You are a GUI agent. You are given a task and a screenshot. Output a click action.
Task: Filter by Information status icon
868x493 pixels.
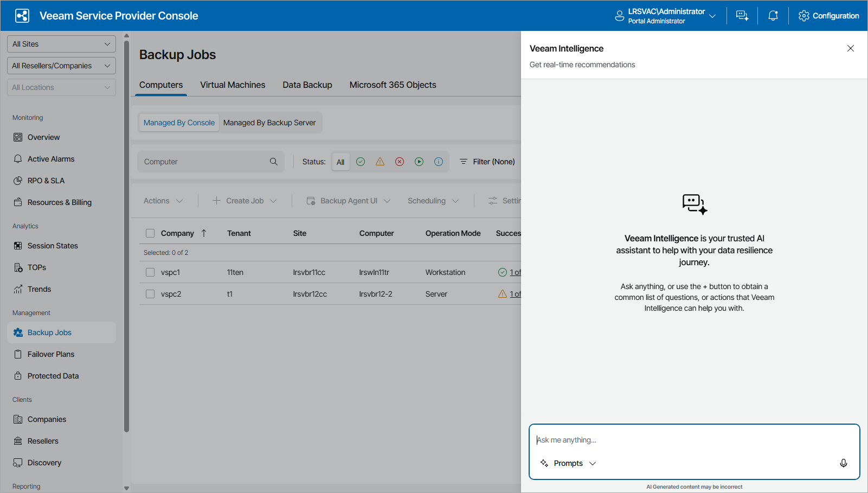pyautogui.click(x=439, y=162)
